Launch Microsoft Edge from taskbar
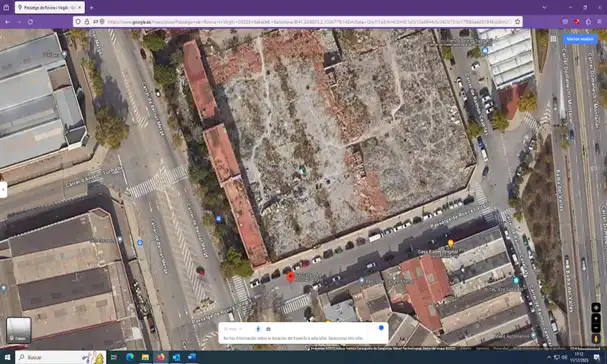 tap(130, 357)
